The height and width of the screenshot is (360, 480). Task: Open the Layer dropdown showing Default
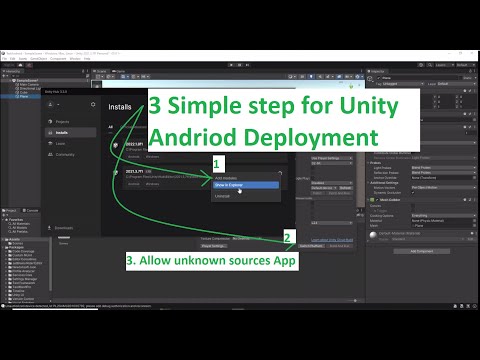click(x=457, y=84)
